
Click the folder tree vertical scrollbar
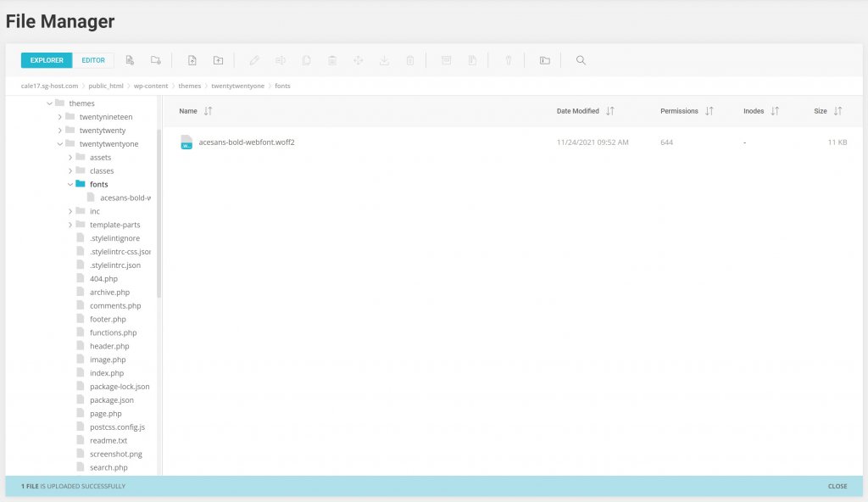tap(159, 214)
